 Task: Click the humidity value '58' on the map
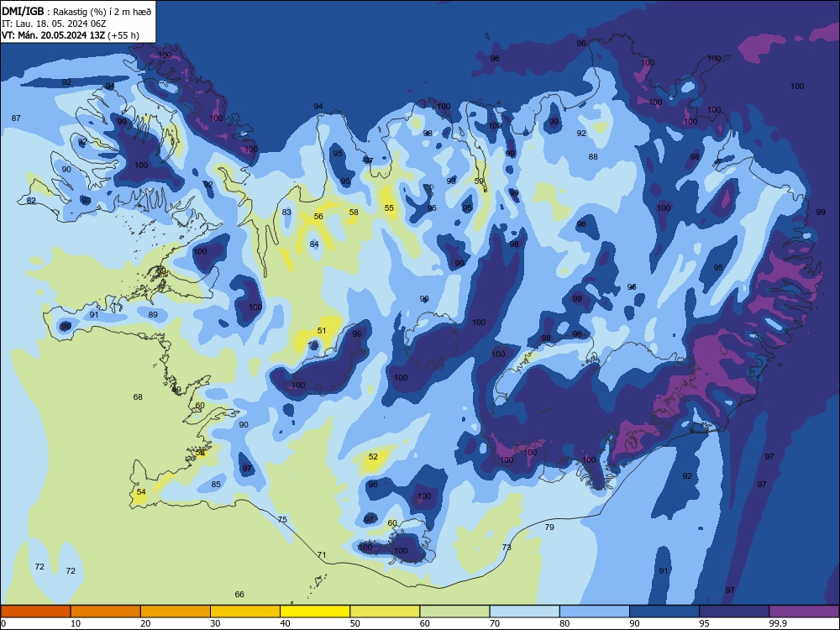(354, 213)
